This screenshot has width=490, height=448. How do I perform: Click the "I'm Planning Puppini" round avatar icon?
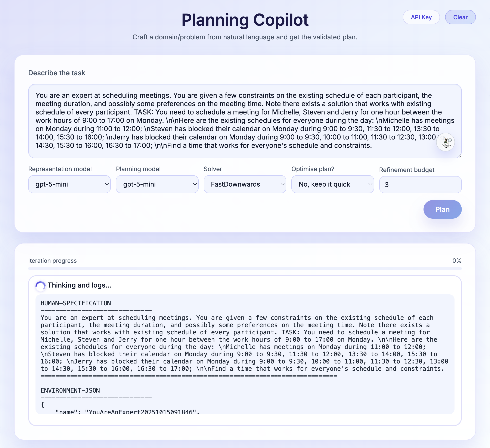445,142
